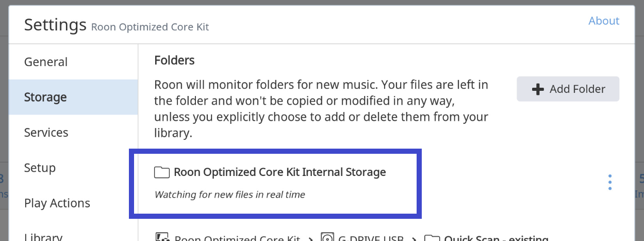The image size is (644, 241).
Task: Switch to the Services tab
Action: [46, 133]
